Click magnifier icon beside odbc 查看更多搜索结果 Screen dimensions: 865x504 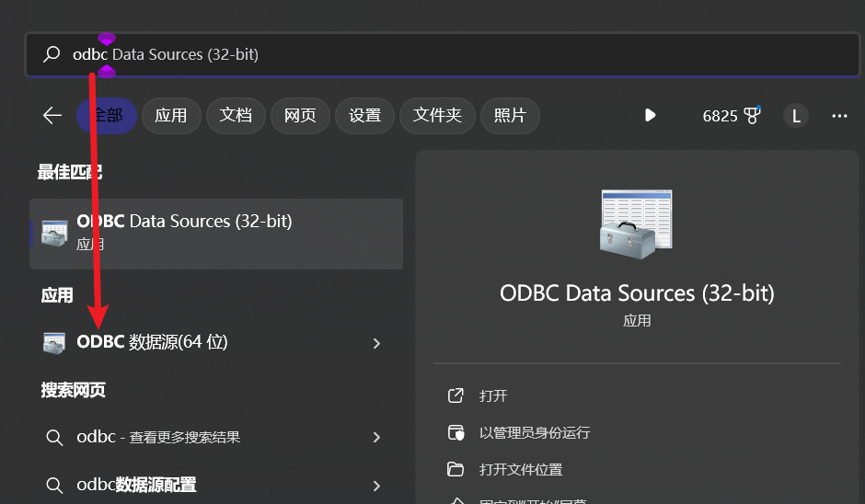pos(54,438)
